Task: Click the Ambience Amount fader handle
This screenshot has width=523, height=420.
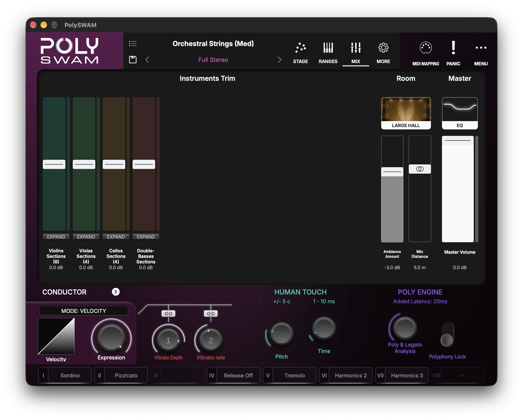Action: (x=392, y=172)
